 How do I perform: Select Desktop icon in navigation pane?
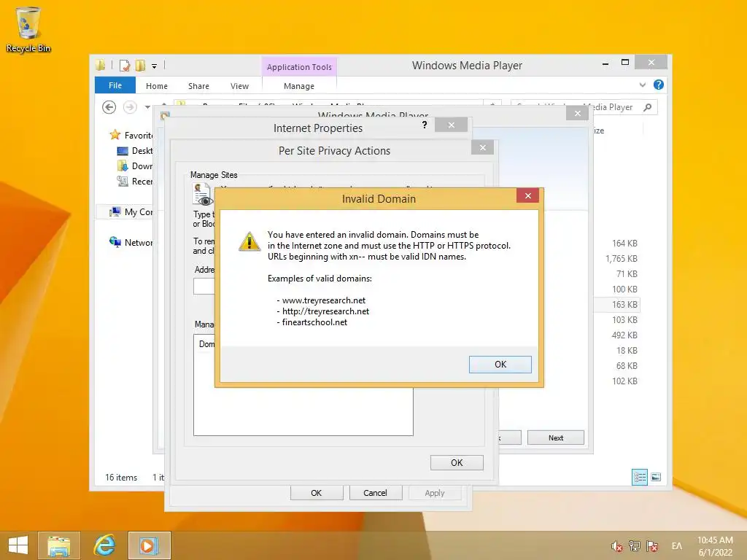pyautogui.click(x=123, y=151)
